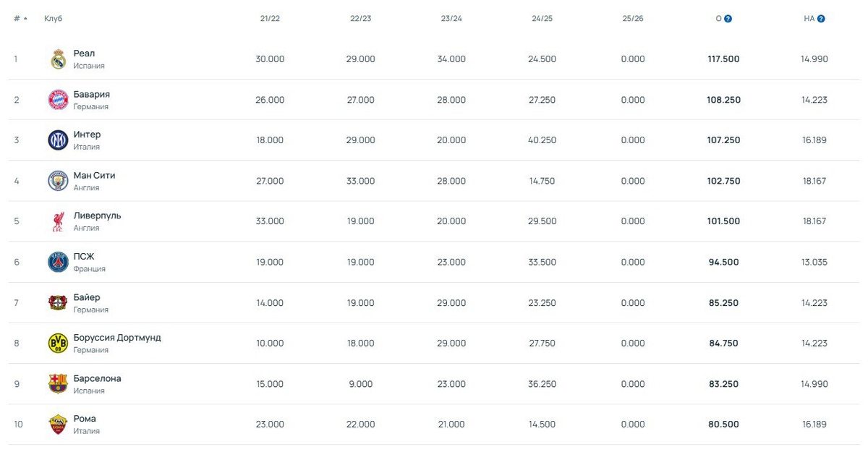Screen dimensions: 868x452
Task: Click the Barcelona club crest
Action: (58, 383)
